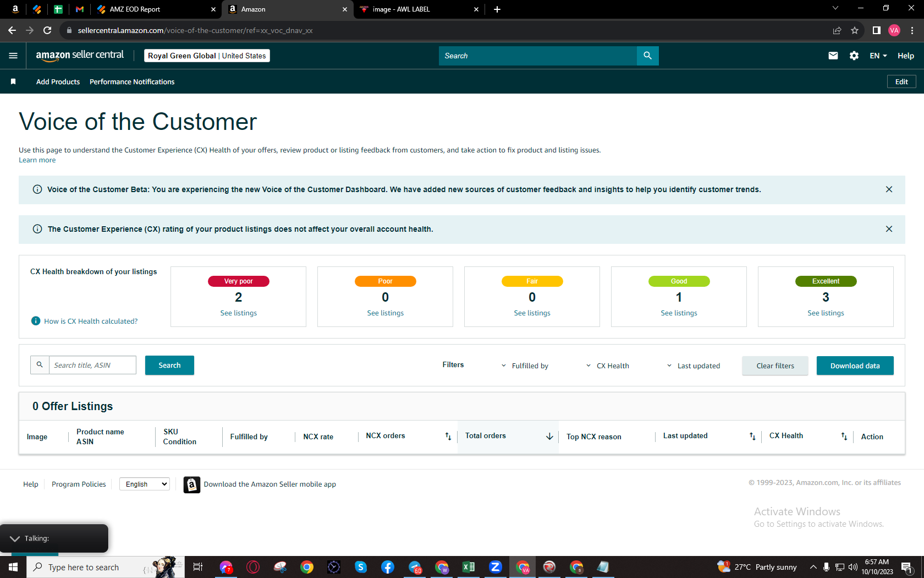Open Skype from the taskbar
This screenshot has height=578, width=924.
coord(361,567)
